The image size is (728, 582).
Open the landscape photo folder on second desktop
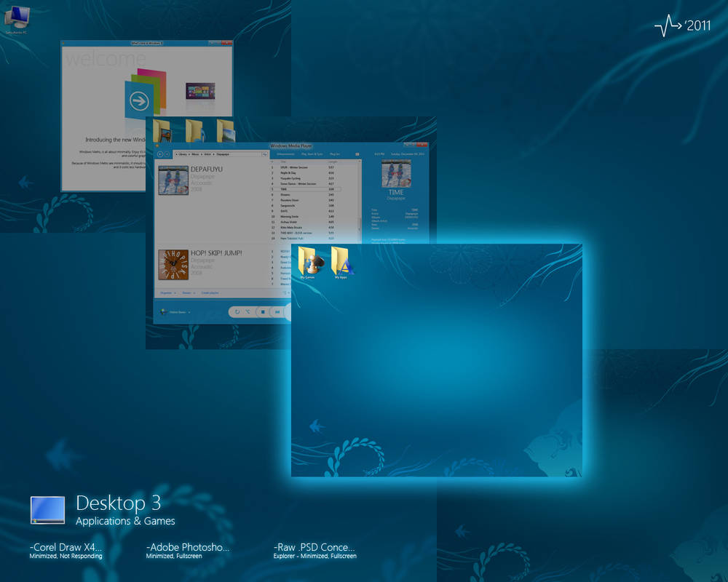point(226,131)
